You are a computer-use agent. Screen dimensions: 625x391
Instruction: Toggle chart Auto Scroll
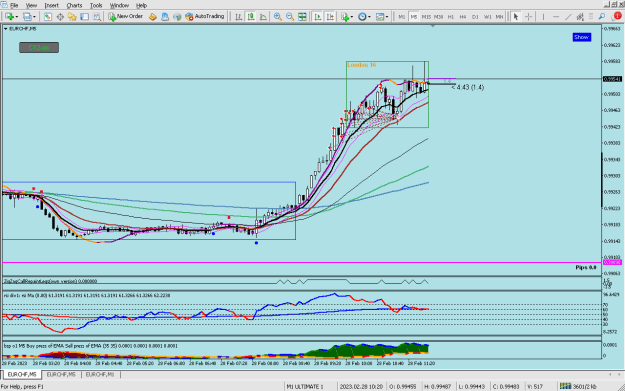318,17
